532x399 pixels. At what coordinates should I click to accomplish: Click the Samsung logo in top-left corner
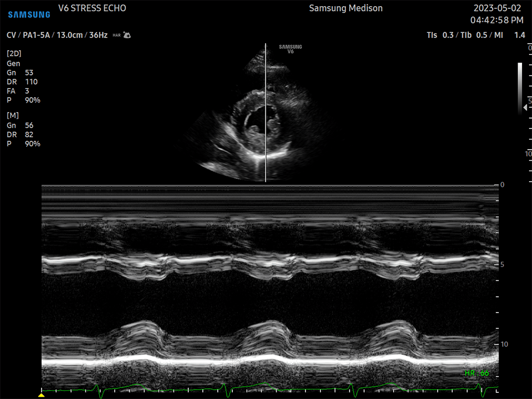[29, 14]
